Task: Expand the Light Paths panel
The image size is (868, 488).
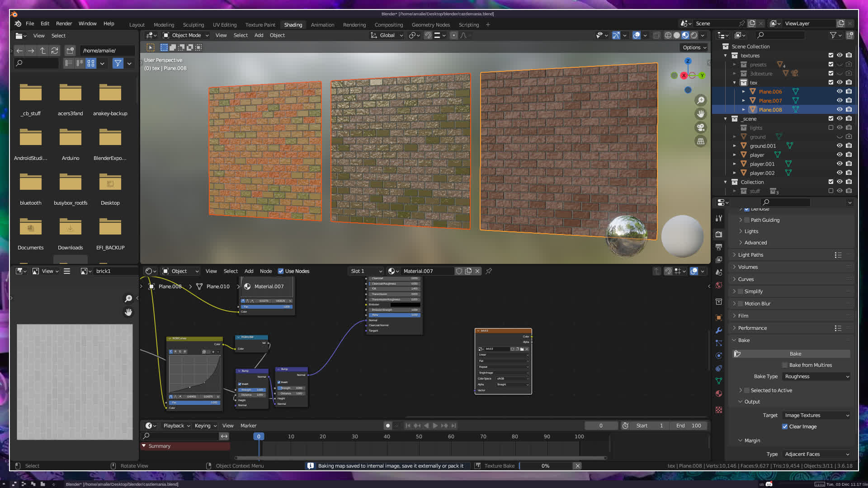Action: 750,255
